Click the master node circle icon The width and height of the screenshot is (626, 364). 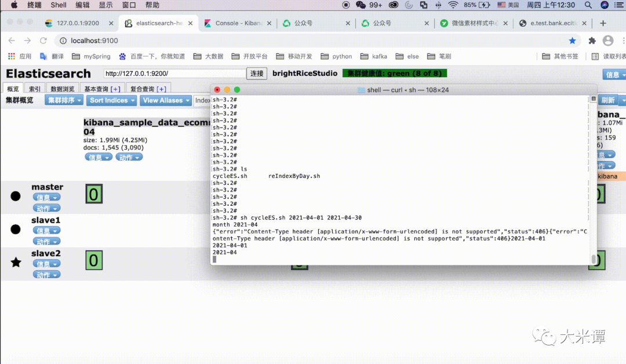pos(16,196)
